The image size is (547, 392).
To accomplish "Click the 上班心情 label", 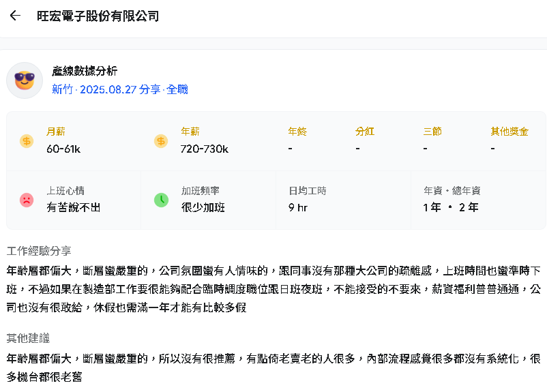I will [65, 191].
